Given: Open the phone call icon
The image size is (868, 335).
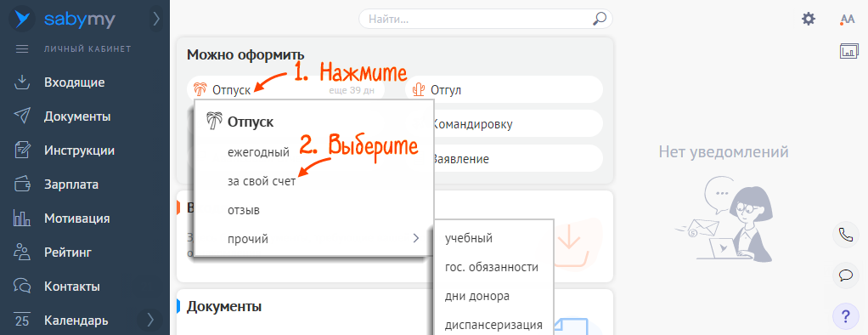Looking at the screenshot, I should 845,235.
